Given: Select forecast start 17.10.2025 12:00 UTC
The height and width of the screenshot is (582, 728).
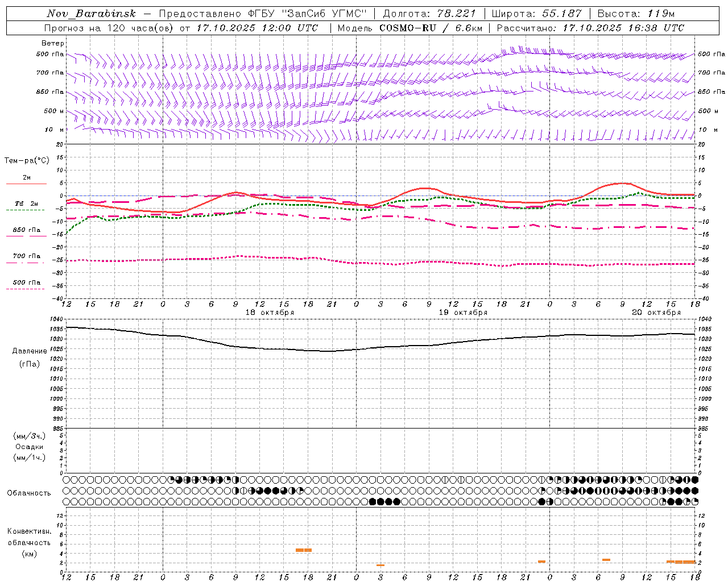Looking at the screenshot, I should point(258,28).
